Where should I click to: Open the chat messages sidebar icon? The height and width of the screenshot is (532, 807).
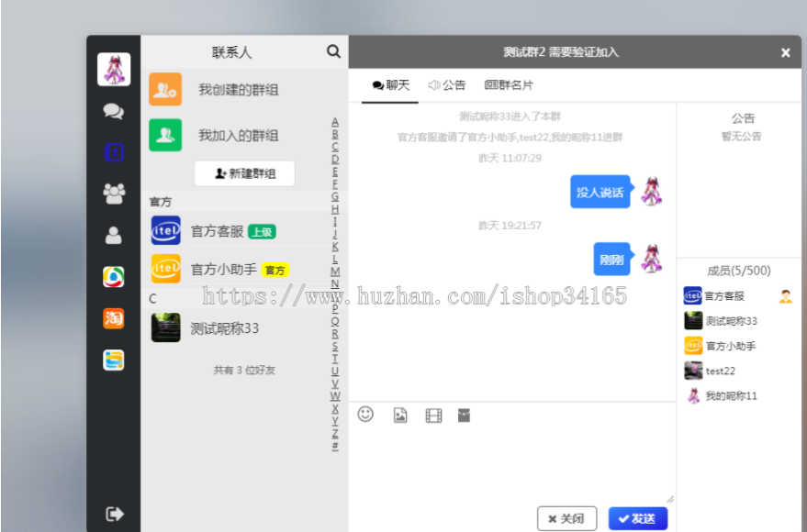114,112
